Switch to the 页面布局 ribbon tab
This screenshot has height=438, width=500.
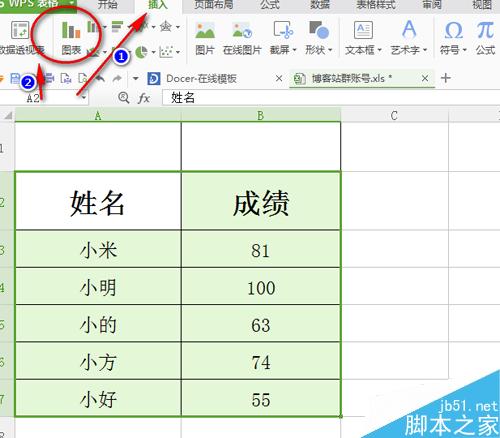[x=214, y=5]
